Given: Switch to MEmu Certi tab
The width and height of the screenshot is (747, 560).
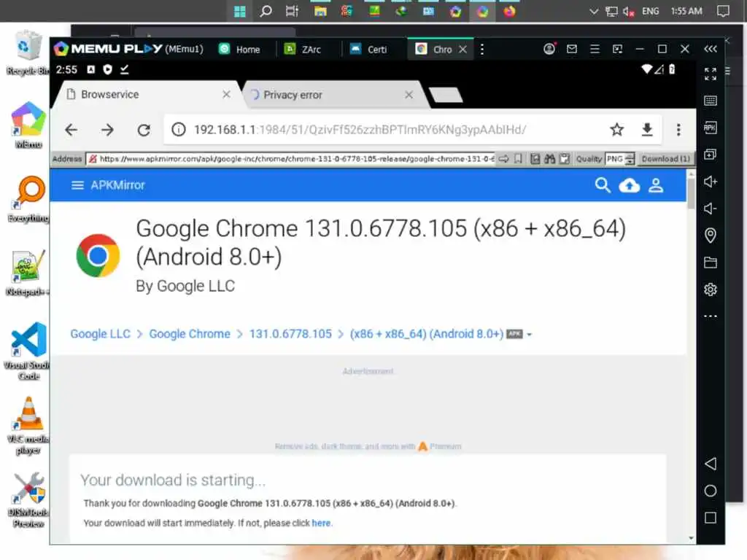Looking at the screenshot, I should click(x=369, y=49).
